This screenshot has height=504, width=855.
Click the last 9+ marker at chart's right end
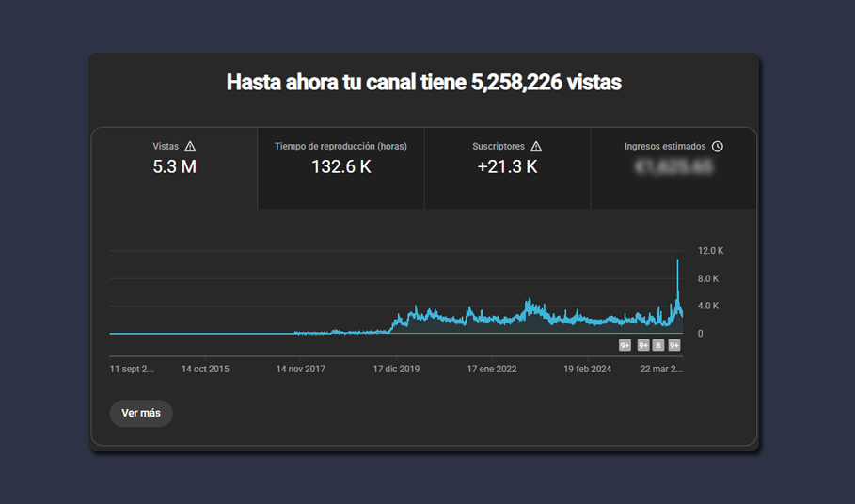[674, 346]
